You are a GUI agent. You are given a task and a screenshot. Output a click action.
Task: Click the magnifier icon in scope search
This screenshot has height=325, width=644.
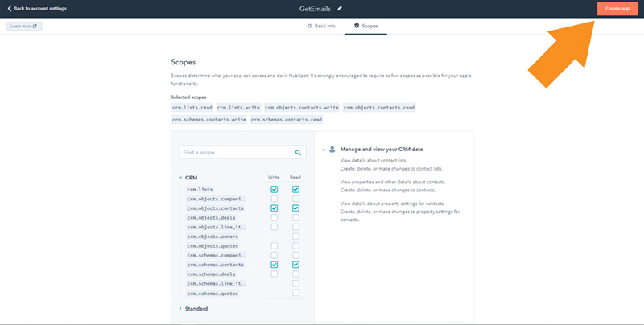pos(298,152)
